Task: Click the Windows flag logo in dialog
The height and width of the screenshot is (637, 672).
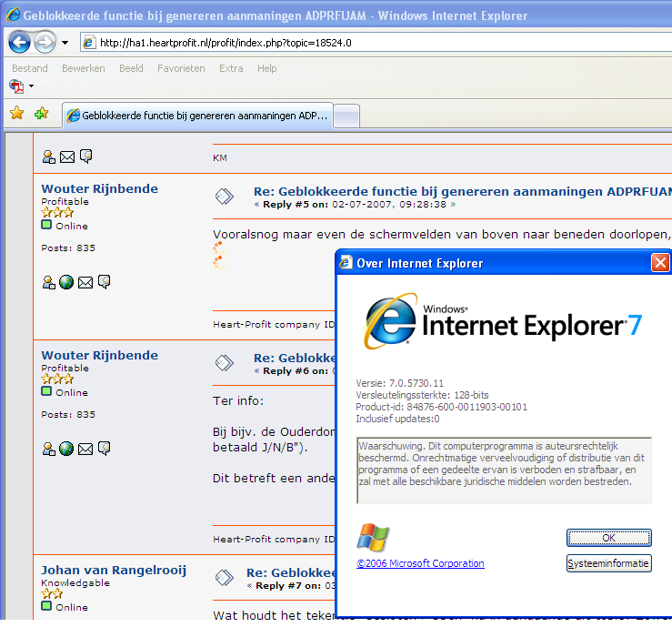Action: pos(373,537)
